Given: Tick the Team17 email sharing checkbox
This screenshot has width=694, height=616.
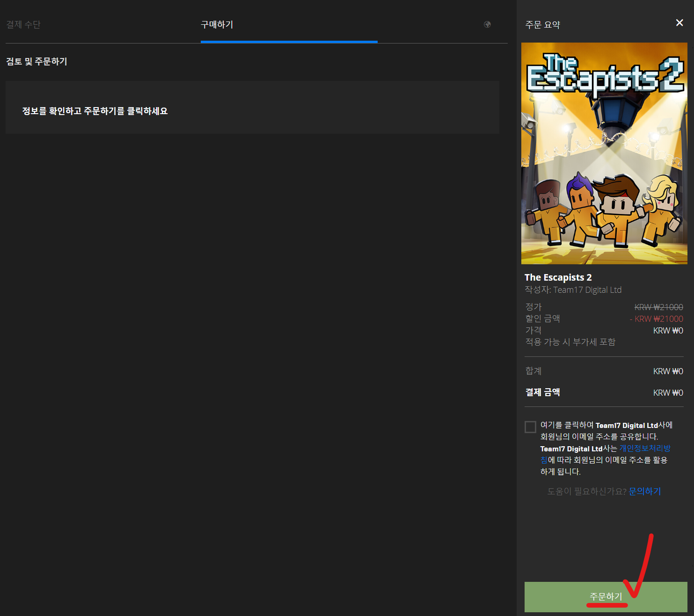Looking at the screenshot, I should tap(530, 427).
